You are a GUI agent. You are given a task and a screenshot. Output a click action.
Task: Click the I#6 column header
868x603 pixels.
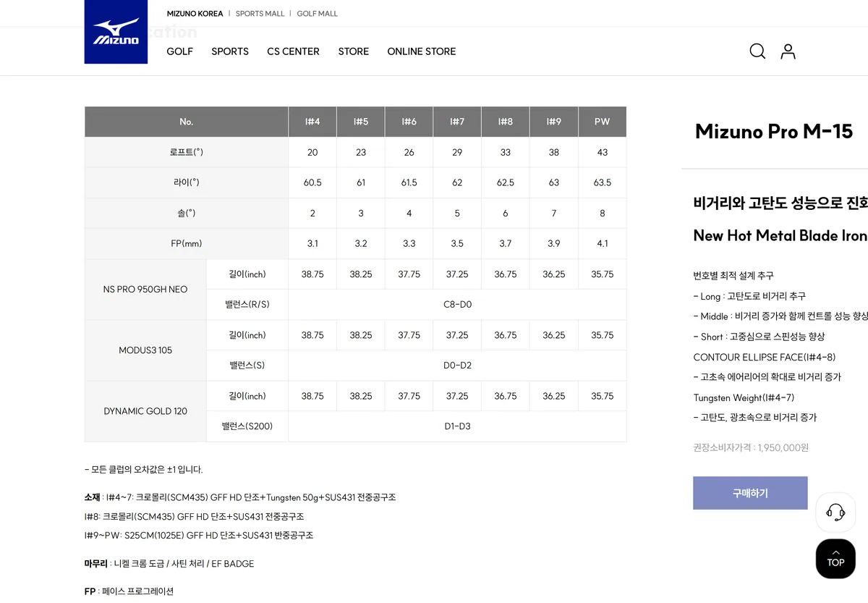pos(409,122)
